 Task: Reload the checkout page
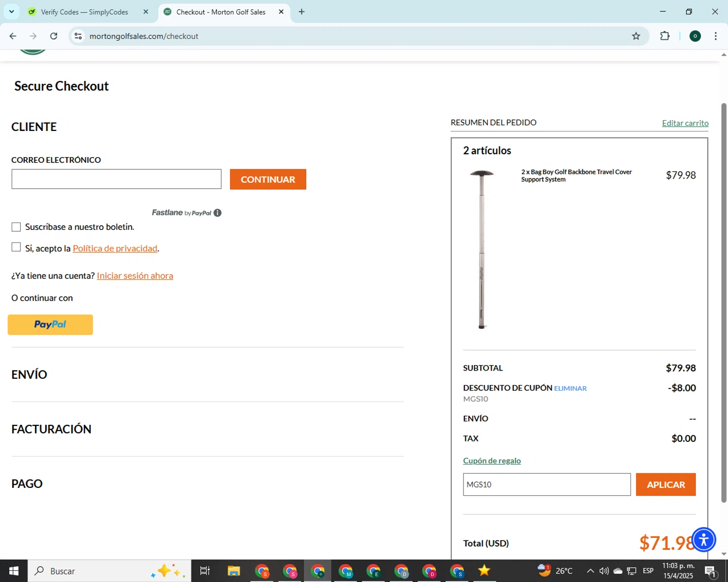(54, 36)
